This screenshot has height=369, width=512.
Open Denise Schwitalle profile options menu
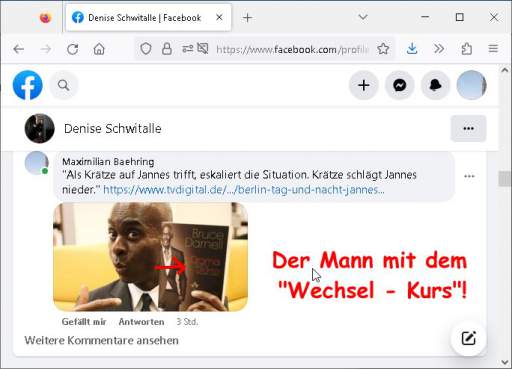pyautogui.click(x=468, y=128)
